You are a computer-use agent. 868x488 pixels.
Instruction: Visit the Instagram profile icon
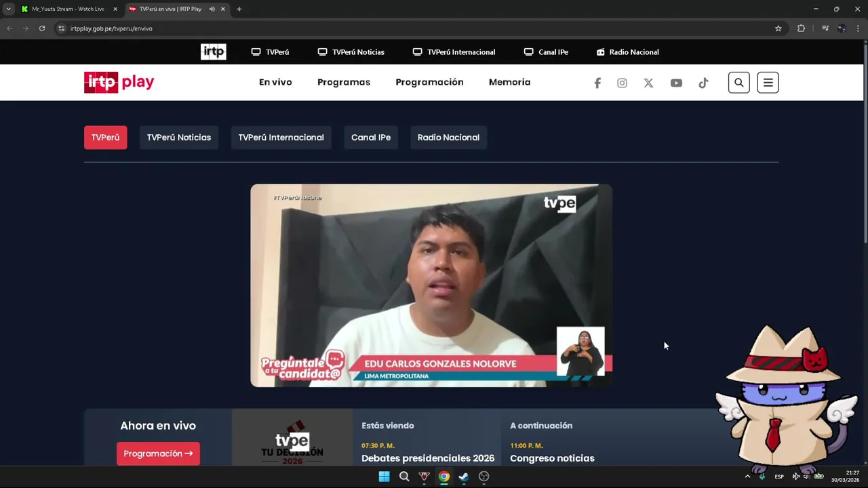[x=622, y=83]
